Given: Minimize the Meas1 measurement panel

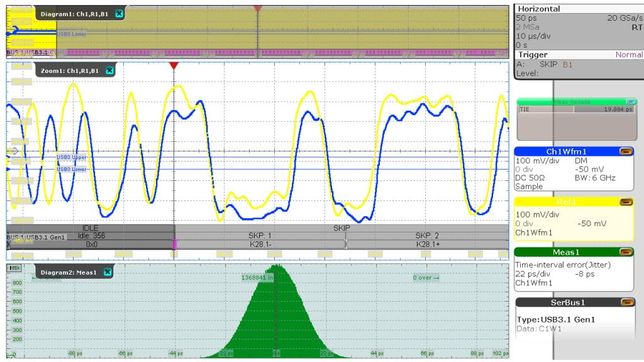Looking at the screenshot, I should coord(626,252).
